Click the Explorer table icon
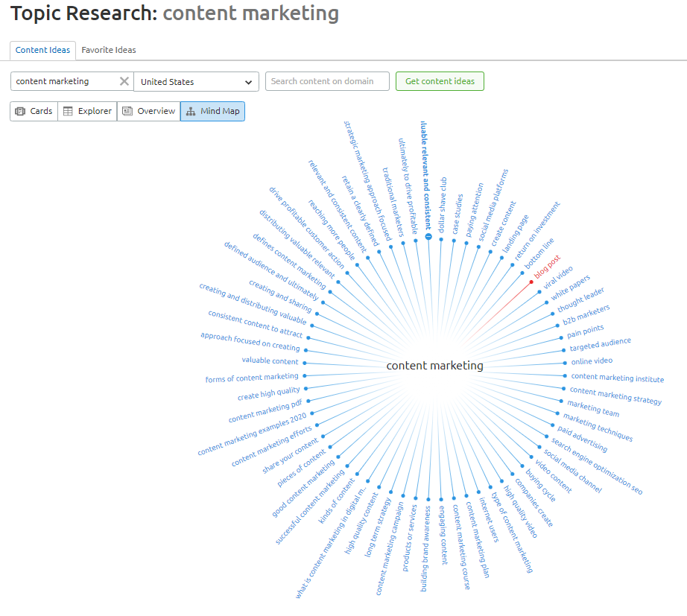This screenshot has width=687, height=616. [68, 112]
